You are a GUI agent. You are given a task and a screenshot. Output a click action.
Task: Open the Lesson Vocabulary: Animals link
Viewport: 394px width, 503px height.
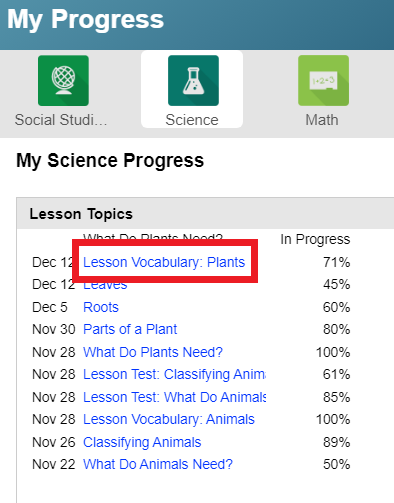[x=169, y=419]
